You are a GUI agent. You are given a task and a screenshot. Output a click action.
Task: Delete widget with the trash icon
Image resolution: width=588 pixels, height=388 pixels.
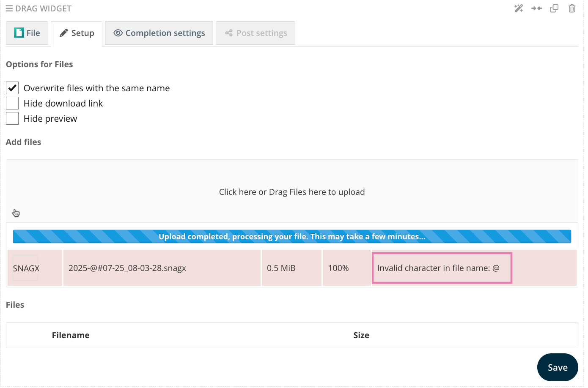(572, 8)
